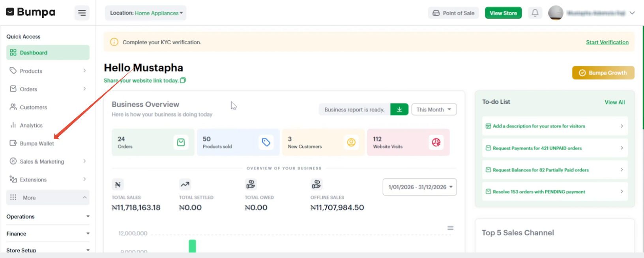Click the Products sold tag icon
The height and width of the screenshot is (258, 644).
(266, 142)
